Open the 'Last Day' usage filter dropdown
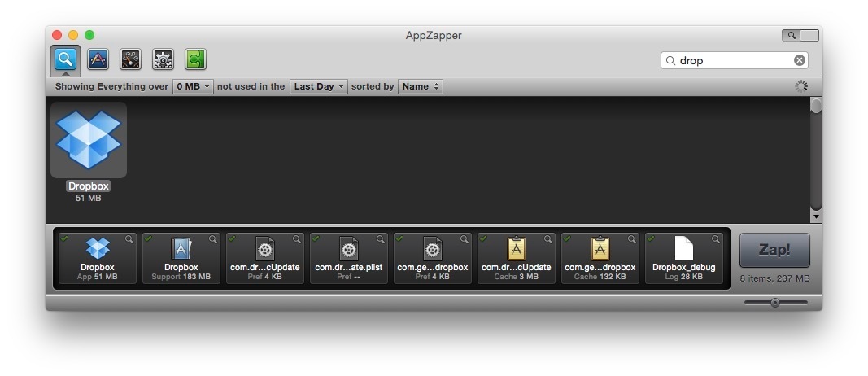The image size is (868, 376). point(319,86)
